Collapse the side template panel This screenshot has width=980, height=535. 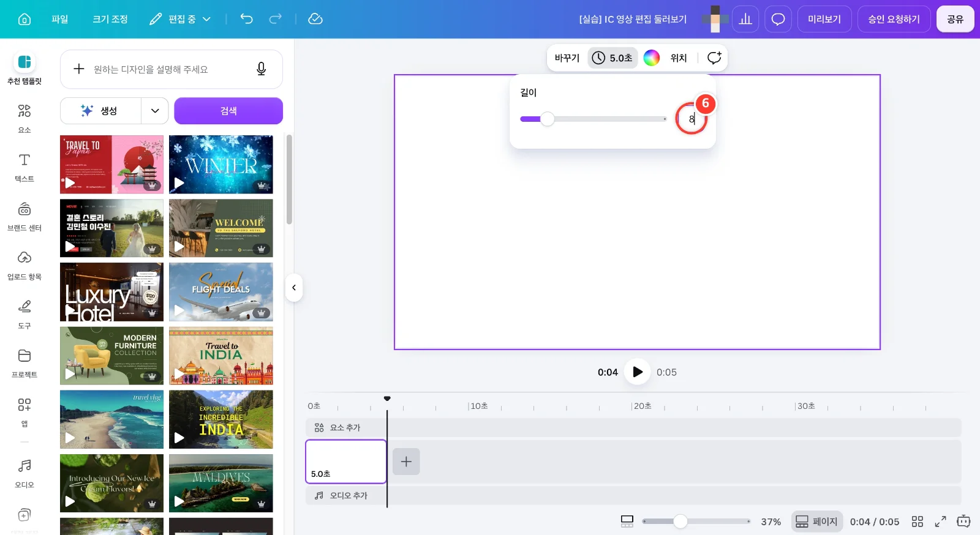[294, 288]
